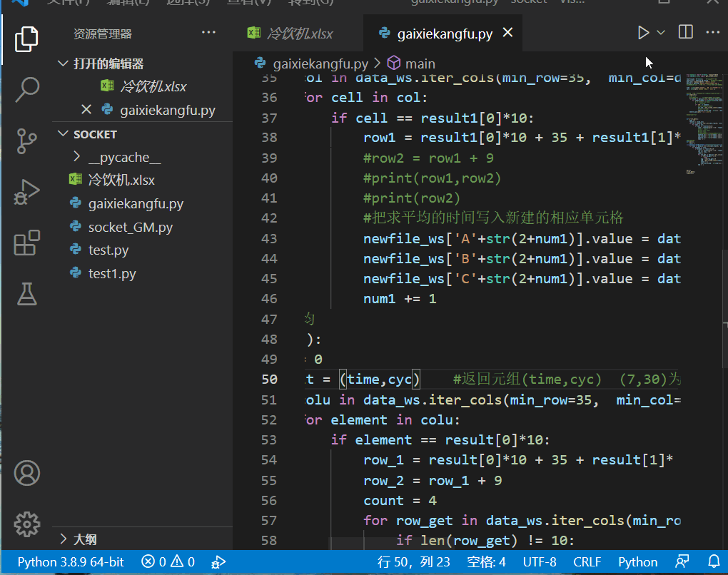
Task: Open the Run and Debug view
Action: [26, 191]
